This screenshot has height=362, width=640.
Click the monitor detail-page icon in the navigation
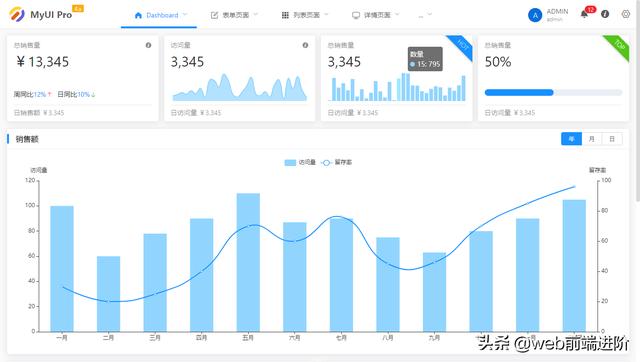coord(356,15)
